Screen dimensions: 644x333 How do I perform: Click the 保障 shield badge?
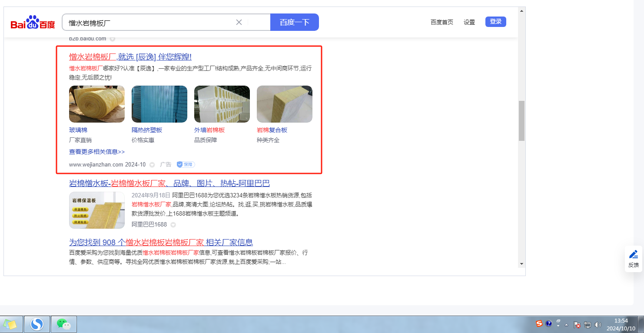coord(186,165)
